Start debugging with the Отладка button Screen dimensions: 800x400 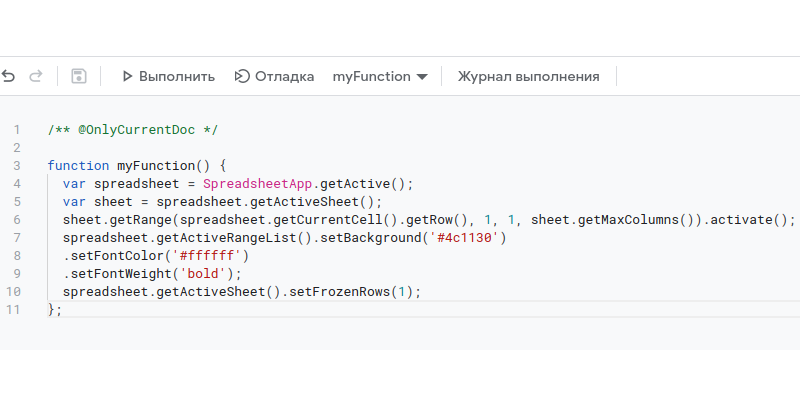(274, 76)
